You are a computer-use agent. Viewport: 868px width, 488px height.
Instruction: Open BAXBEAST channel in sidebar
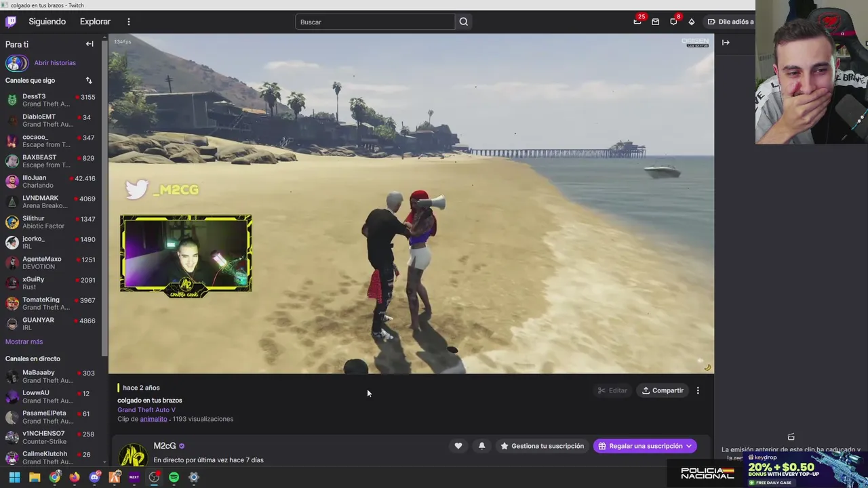[x=51, y=161]
